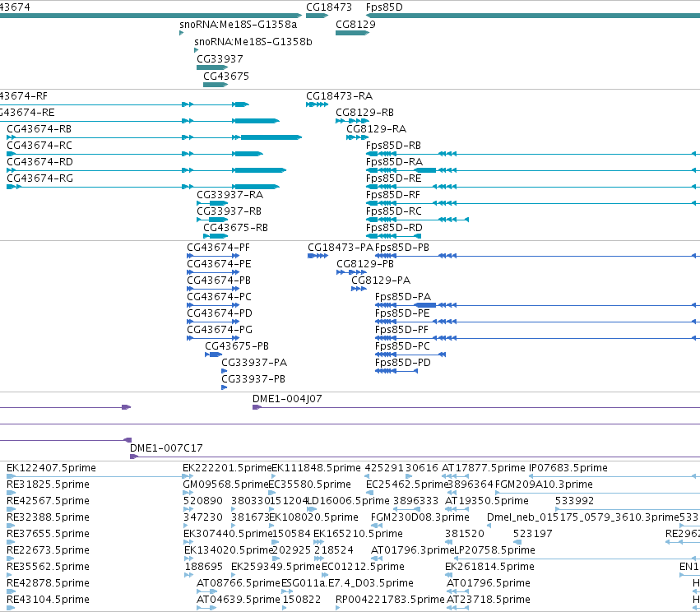
Task: Click transcript CG43675-RB label
Action: click(235, 229)
